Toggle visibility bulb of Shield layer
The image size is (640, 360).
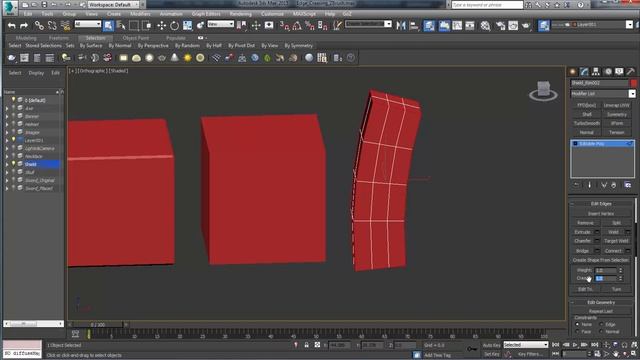[x=13, y=164]
